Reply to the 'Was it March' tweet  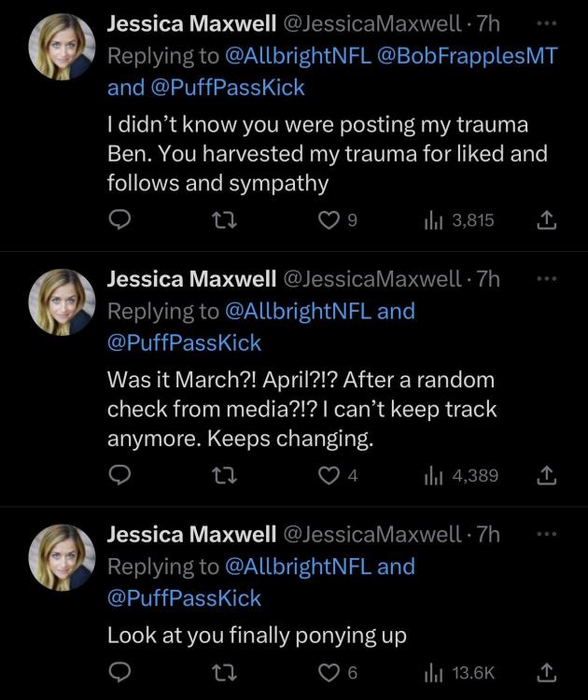[120, 476]
